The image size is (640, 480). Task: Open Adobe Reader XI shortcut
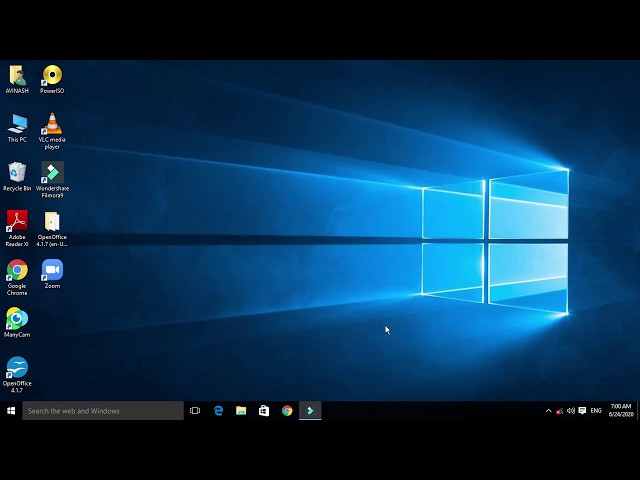pos(17,229)
